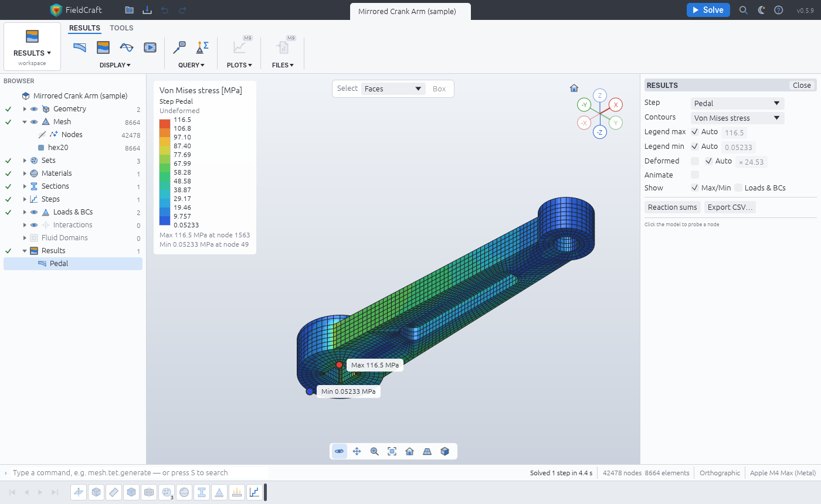The height and width of the screenshot is (504, 821).
Task: Snap view to the -Z axis
Action: click(x=599, y=132)
